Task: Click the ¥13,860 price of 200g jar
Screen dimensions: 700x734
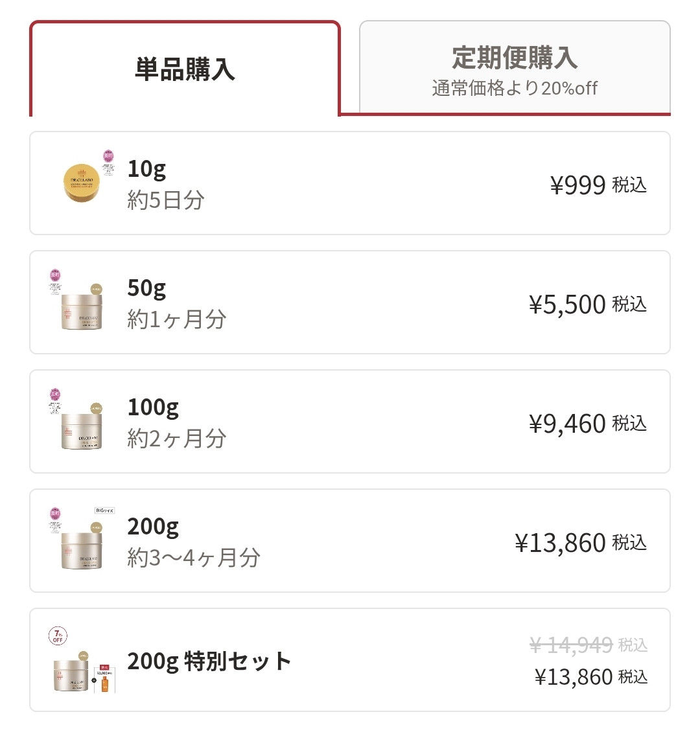Action: (561, 543)
